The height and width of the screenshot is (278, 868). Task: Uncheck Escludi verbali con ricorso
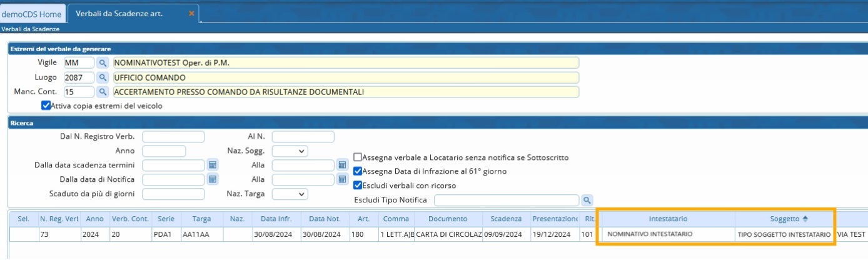(x=358, y=185)
